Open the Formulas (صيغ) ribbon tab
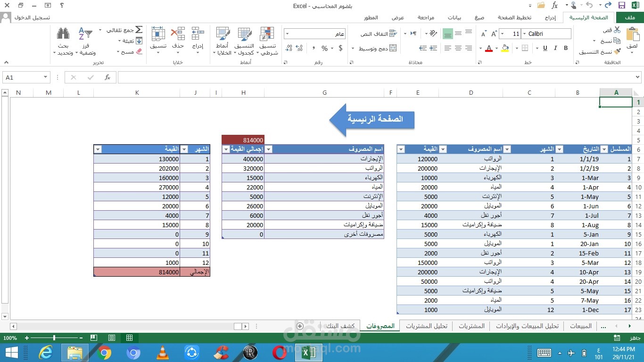644x362 pixels. coord(479,17)
